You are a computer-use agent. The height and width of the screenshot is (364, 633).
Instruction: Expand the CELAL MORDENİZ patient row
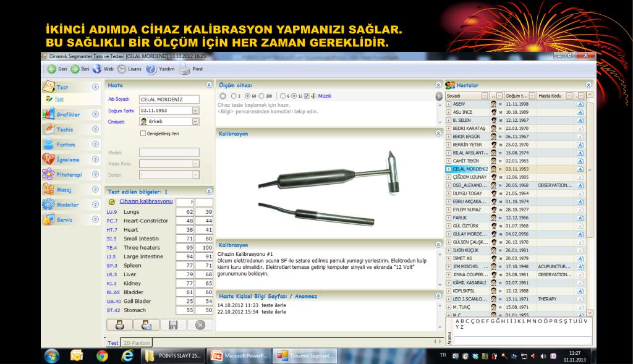pos(449,169)
